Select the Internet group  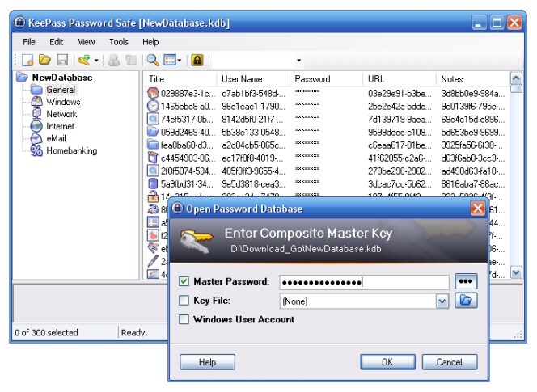pos(61,126)
